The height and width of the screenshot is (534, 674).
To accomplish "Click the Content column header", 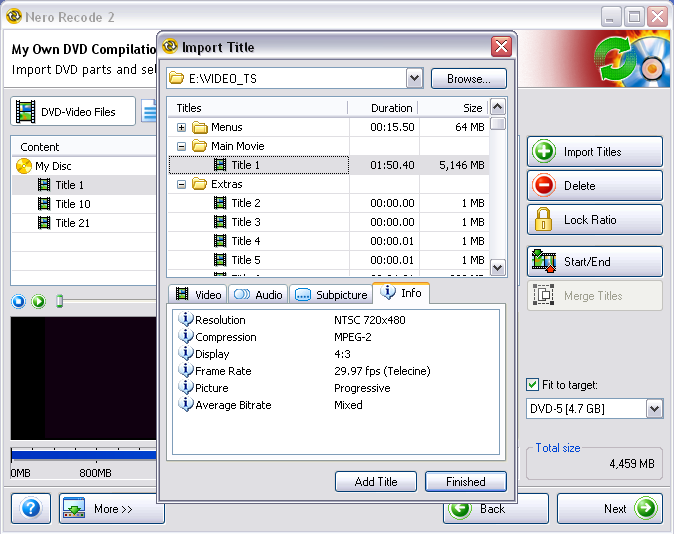I will pos(84,147).
